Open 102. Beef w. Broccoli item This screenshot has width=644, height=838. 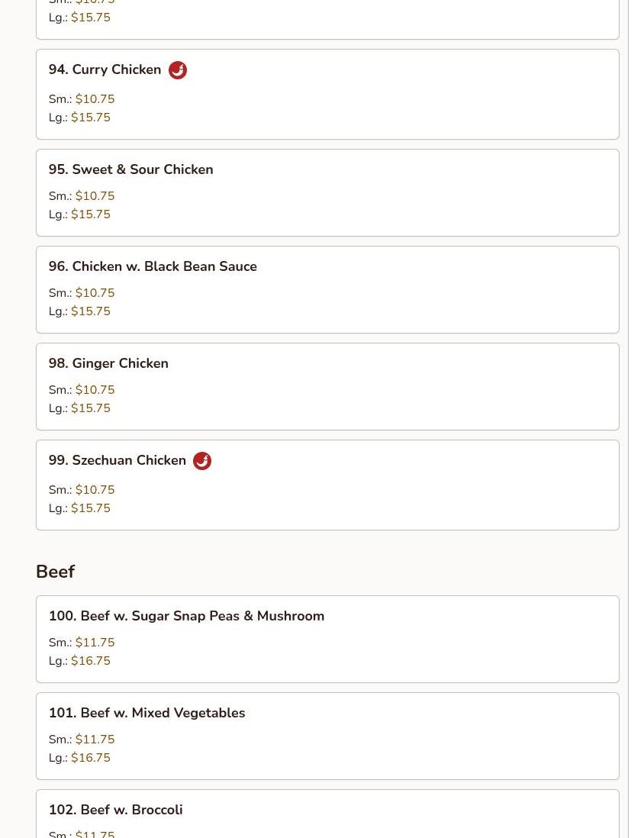coord(115,810)
